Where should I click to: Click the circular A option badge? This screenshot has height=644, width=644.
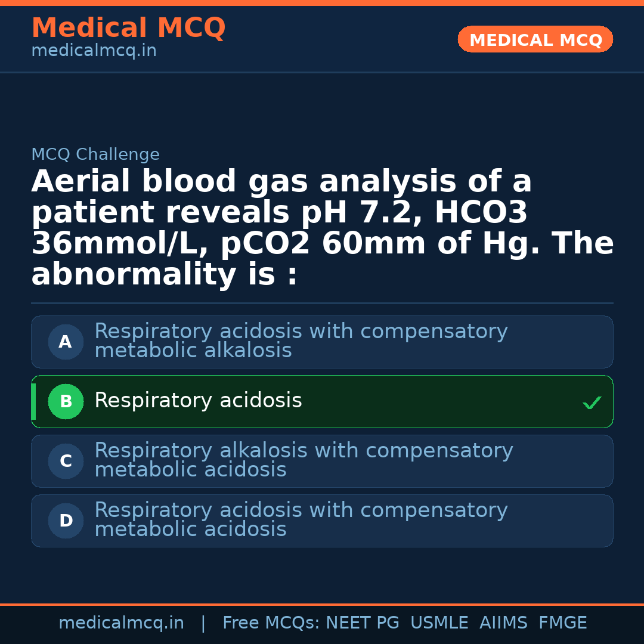point(66,342)
